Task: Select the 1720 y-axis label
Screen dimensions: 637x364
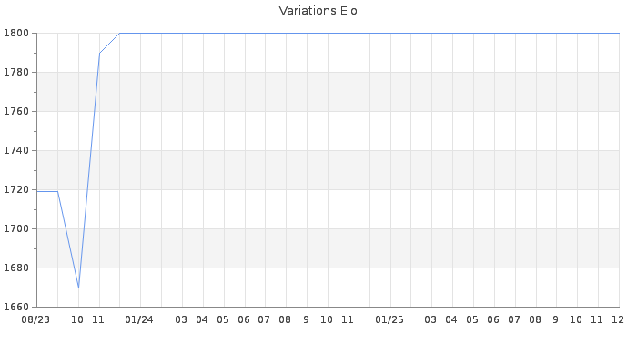Action: point(16,189)
